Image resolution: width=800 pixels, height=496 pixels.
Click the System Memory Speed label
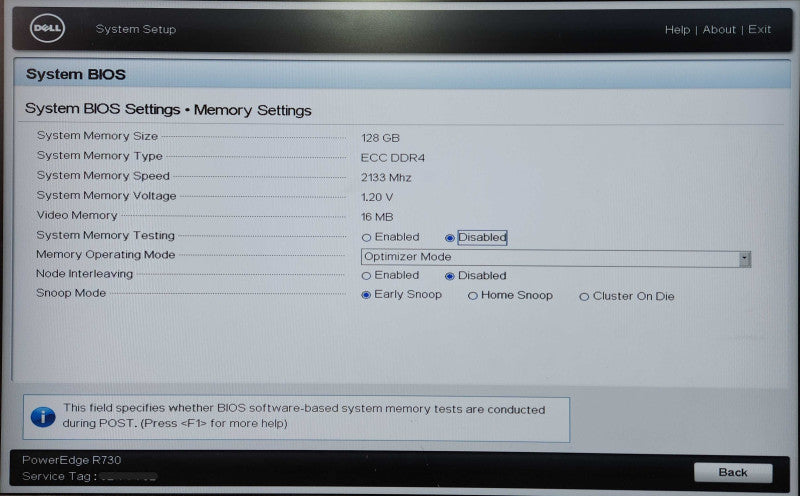coord(103,176)
